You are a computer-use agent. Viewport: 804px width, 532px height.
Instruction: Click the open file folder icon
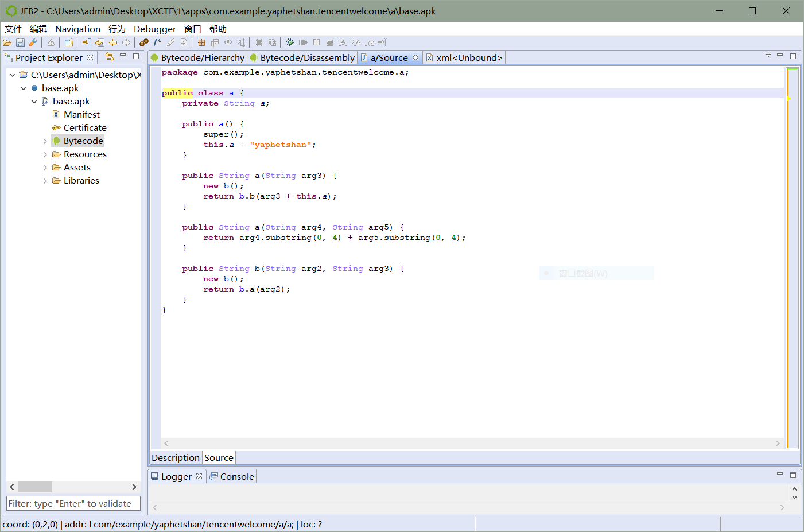(x=7, y=42)
